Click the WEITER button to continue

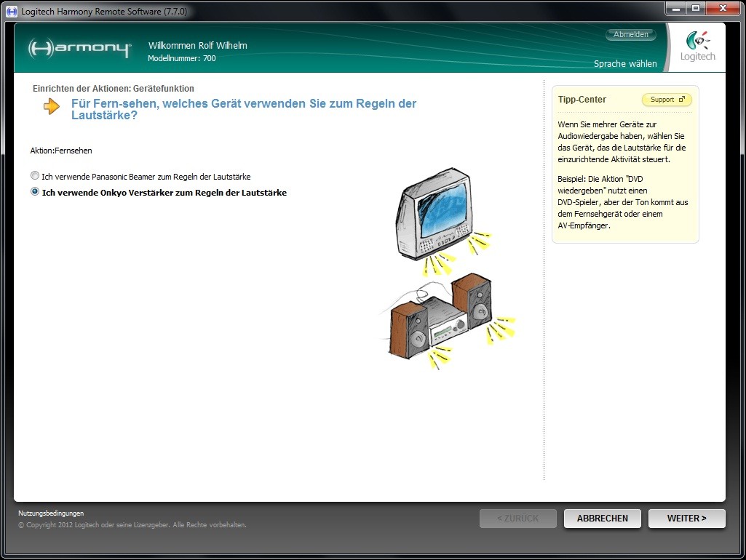[x=686, y=518]
